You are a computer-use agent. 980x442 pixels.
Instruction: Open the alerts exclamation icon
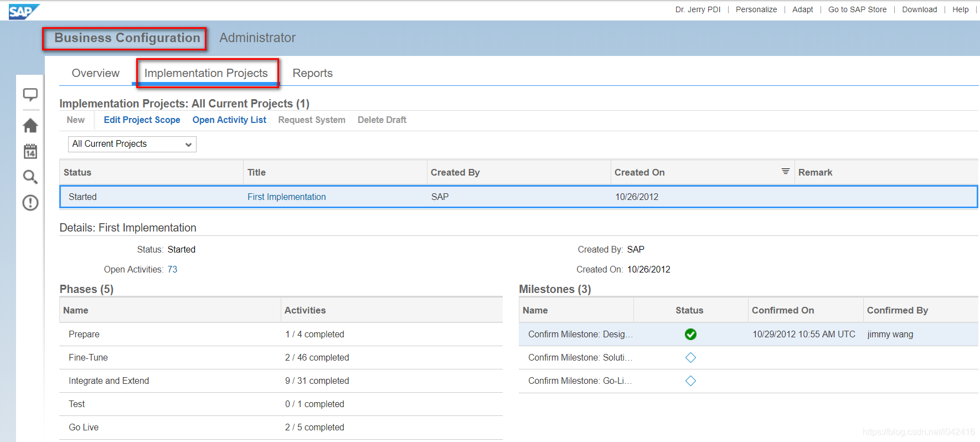[30, 203]
